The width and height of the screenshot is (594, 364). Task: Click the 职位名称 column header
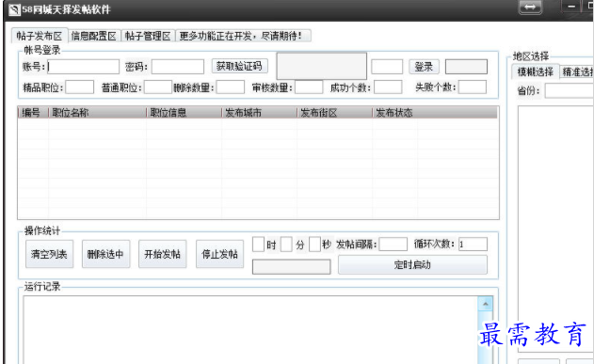97,113
